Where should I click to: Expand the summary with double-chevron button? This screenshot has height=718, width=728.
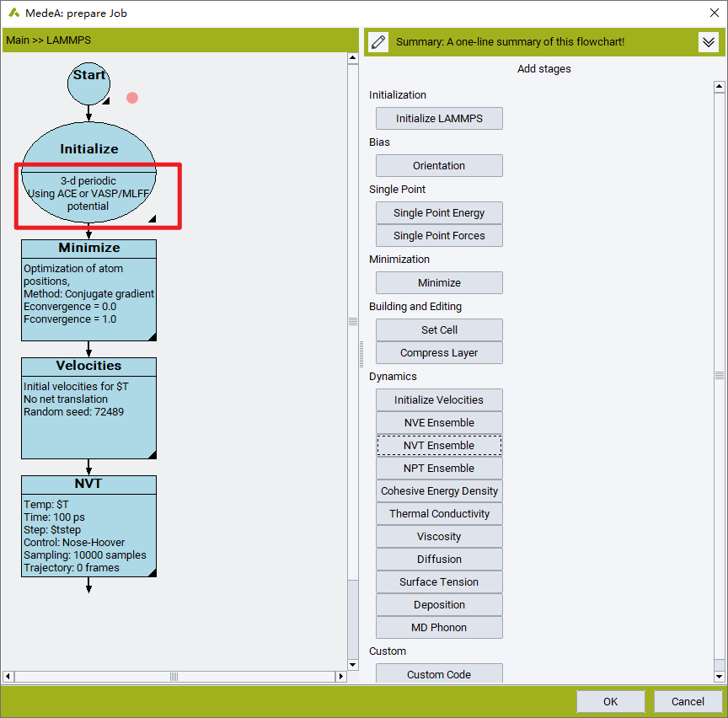pos(708,42)
